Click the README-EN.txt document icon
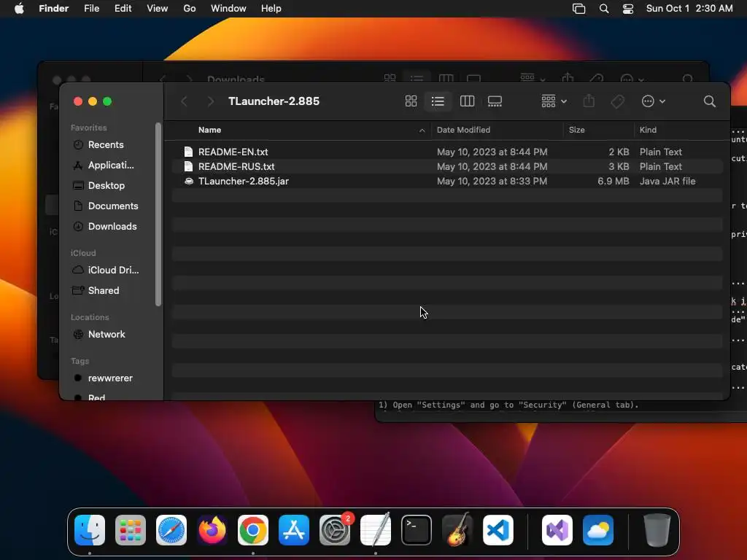This screenshot has height=560, width=747. [189, 152]
